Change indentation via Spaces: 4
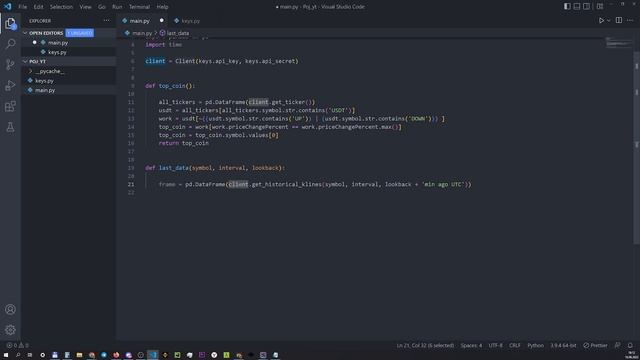This screenshot has height=360, width=640. point(471,345)
